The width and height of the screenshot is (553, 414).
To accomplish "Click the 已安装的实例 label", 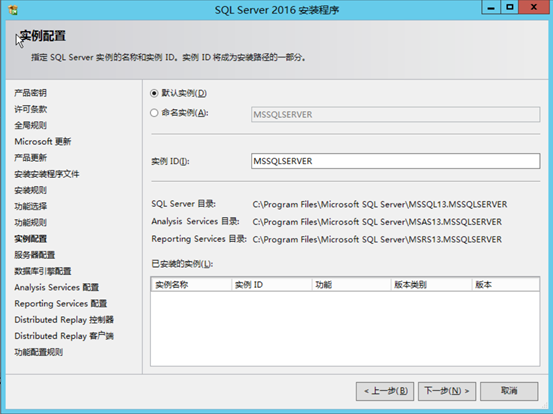I will click(x=182, y=264).
